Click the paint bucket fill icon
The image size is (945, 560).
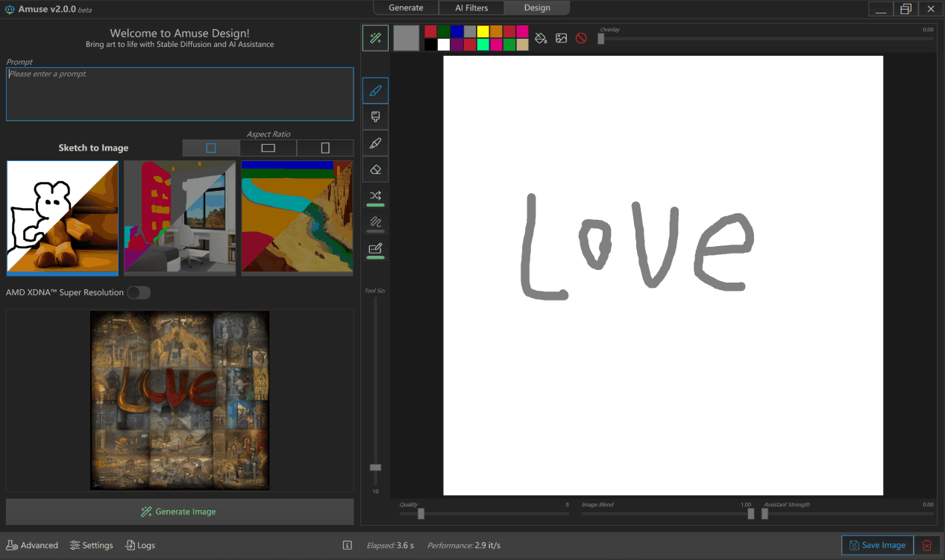pos(541,38)
